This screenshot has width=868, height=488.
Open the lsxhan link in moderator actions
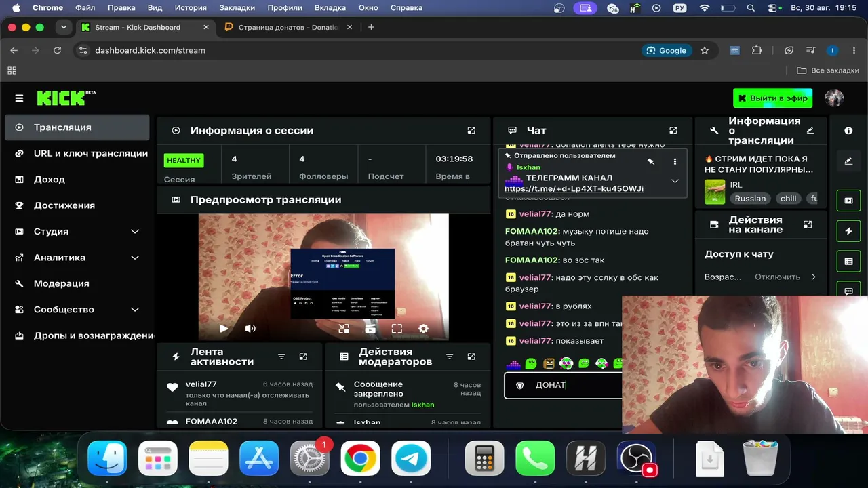(422, 405)
